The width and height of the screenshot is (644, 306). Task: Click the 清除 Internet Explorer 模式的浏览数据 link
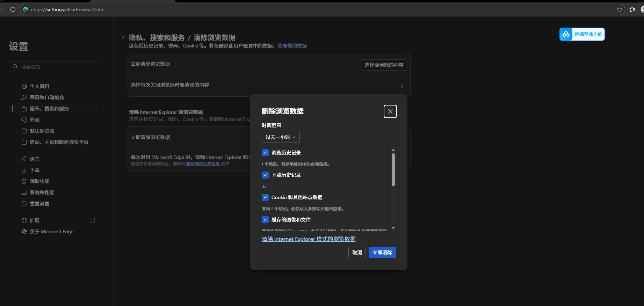coord(309,239)
